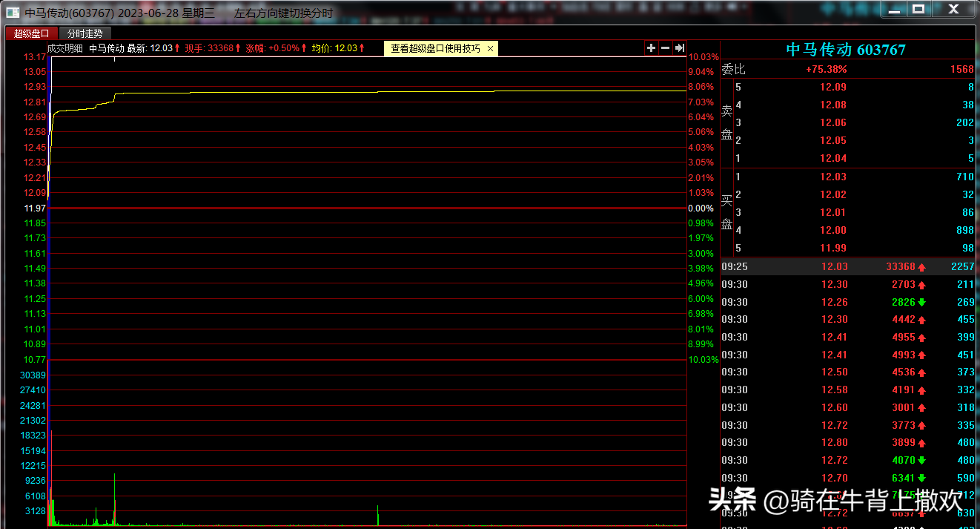The height and width of the screenshot is (529, 980).
Task: Click trade row with volume 4993
Action: point(847,355)
